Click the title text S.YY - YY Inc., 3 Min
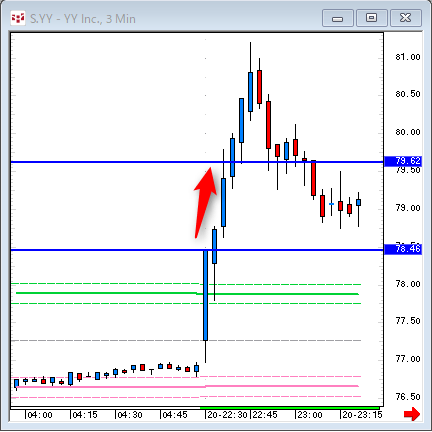 click(83, 19)
